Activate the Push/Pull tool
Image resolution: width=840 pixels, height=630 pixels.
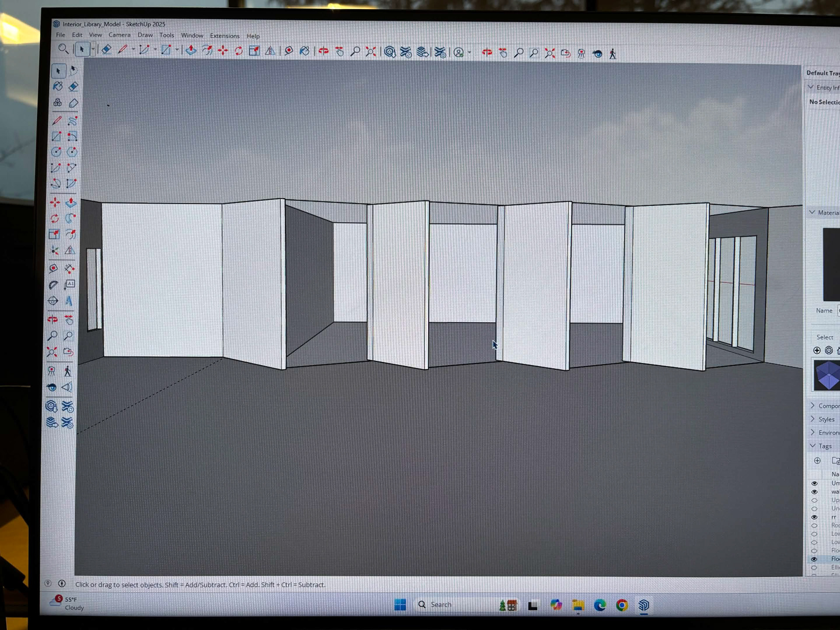(71, 203)
